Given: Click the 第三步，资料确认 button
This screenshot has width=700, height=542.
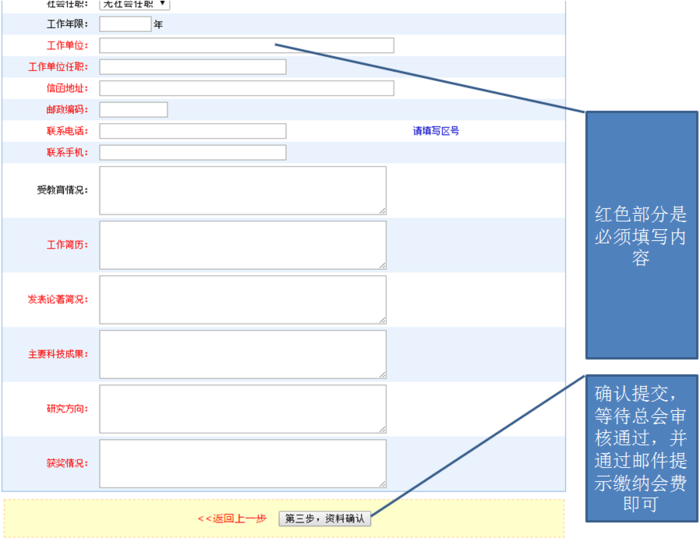Looking at the screenshot, I should [x=325, y=519].
